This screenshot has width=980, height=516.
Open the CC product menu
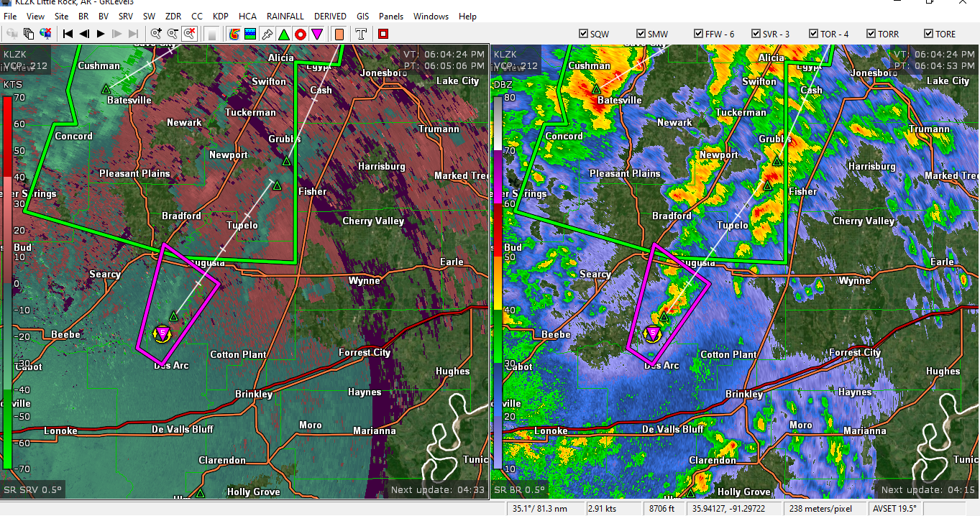(197, 17)
